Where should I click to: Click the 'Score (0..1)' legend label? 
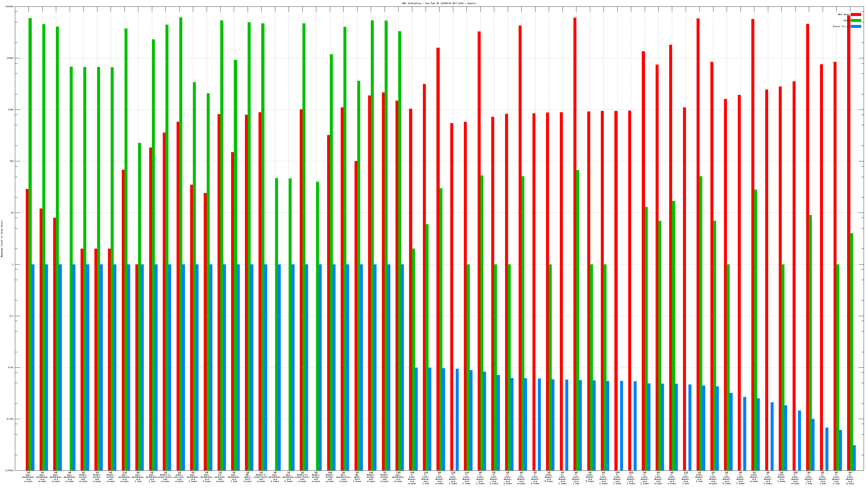click(x=841, y=26)
